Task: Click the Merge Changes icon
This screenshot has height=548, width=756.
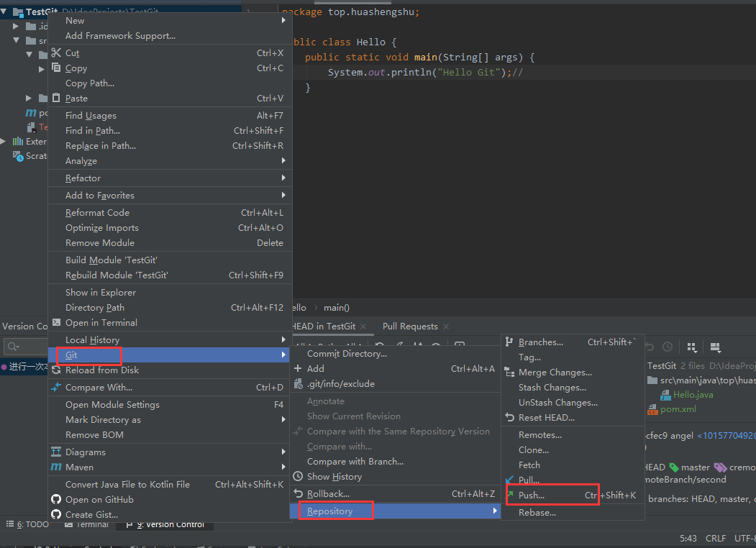Action: click(x=509, y=372)
